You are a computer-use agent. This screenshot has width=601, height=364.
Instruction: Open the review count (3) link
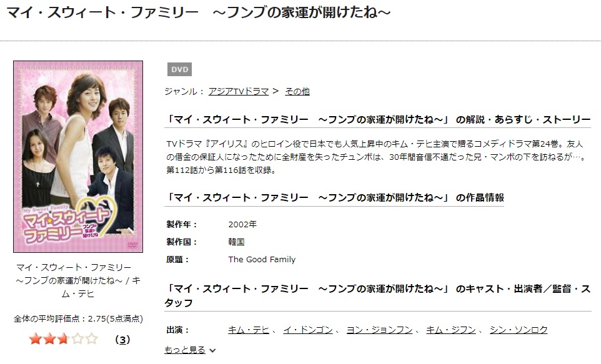122,340
